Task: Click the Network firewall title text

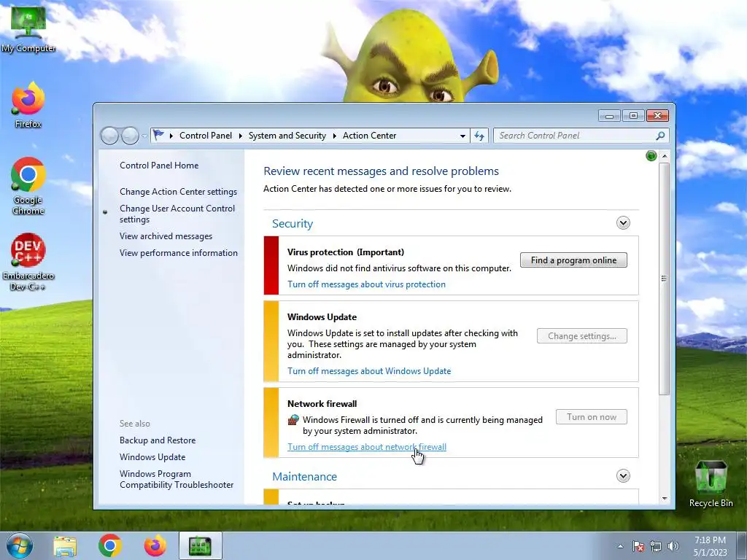Action: 322,403
